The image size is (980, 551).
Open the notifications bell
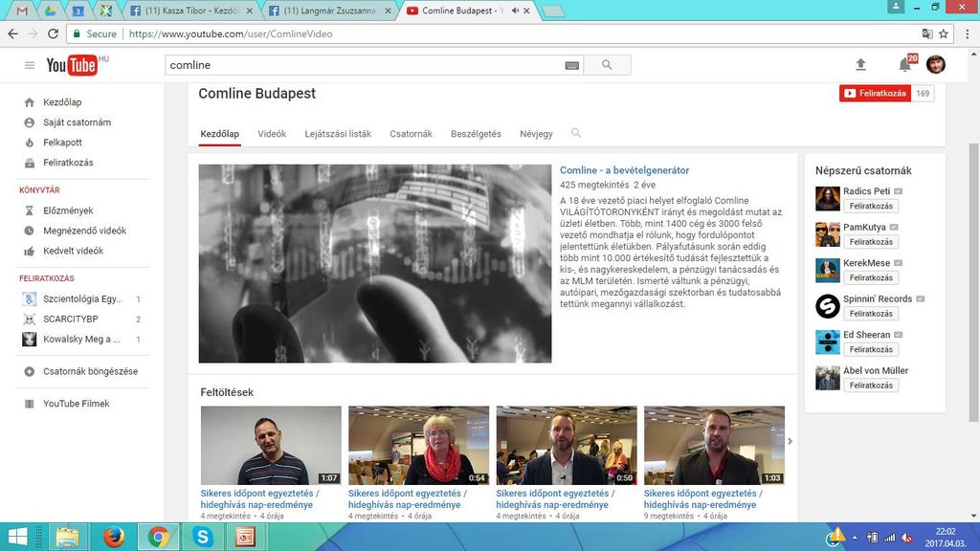pos(904,64)
